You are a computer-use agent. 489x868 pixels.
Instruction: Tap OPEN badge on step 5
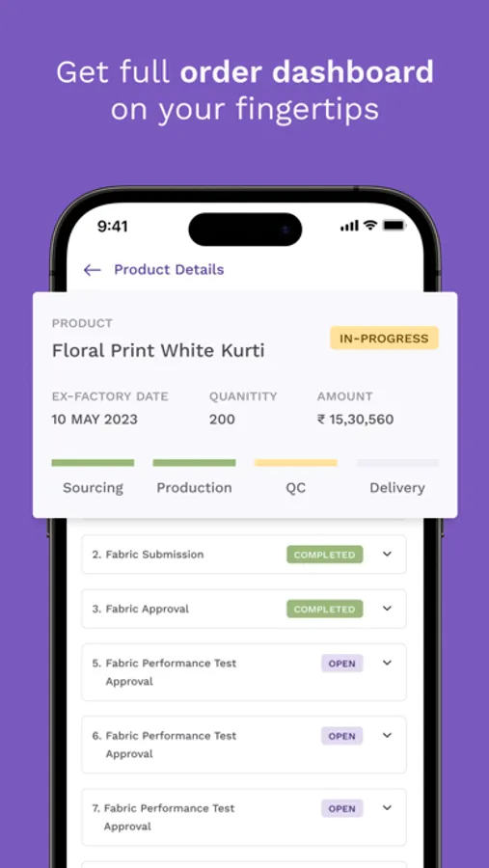coord(341,664)
